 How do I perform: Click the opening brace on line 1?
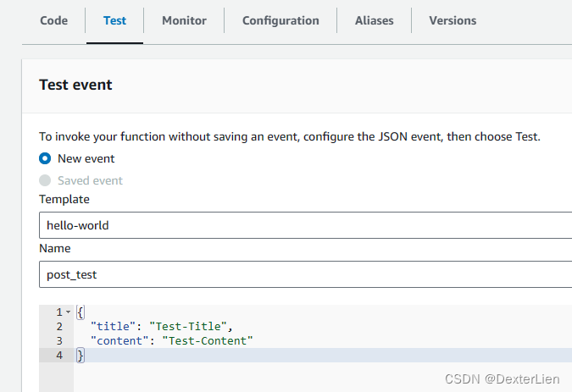pyautogui.click(x=80, y=312)
